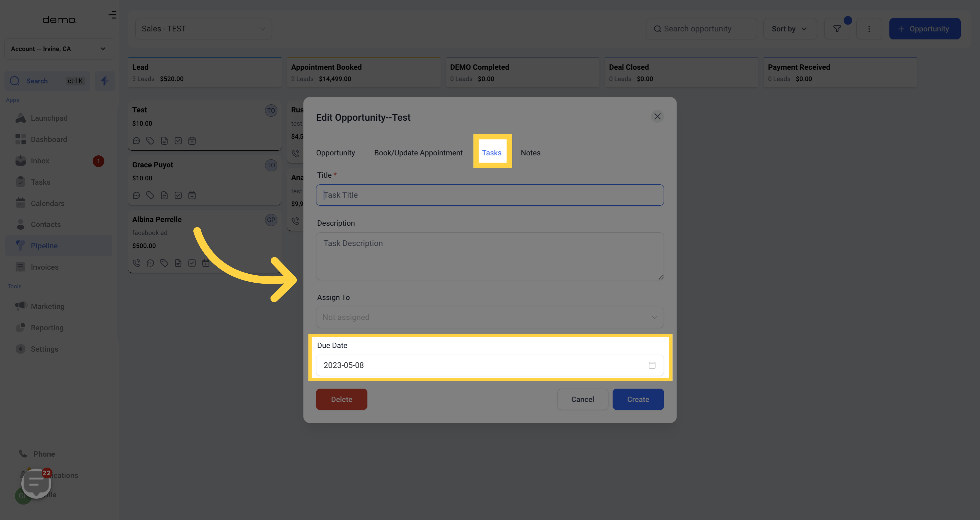Open the Sales - TEST pipeline dropdown

pos(203,29)
